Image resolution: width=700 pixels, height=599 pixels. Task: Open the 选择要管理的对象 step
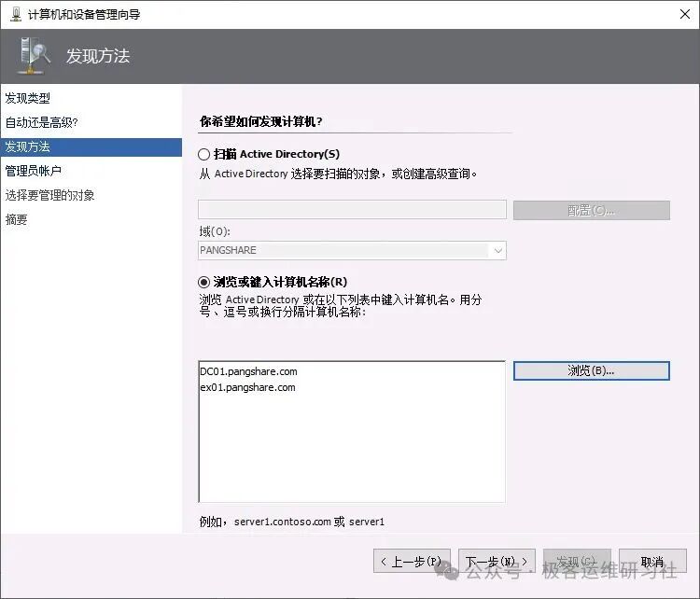click(49, 195)
